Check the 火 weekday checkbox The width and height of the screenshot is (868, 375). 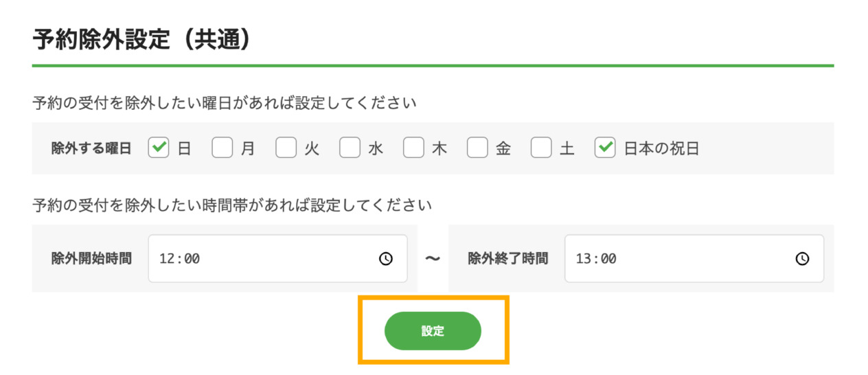[x=286, y=148]
